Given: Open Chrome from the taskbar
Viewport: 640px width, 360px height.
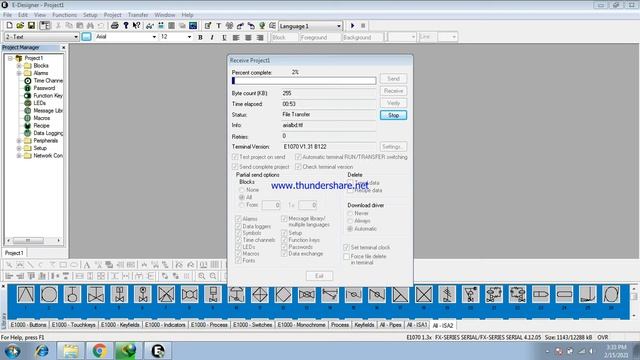Looking at the screenshot, I should point(99,351).
